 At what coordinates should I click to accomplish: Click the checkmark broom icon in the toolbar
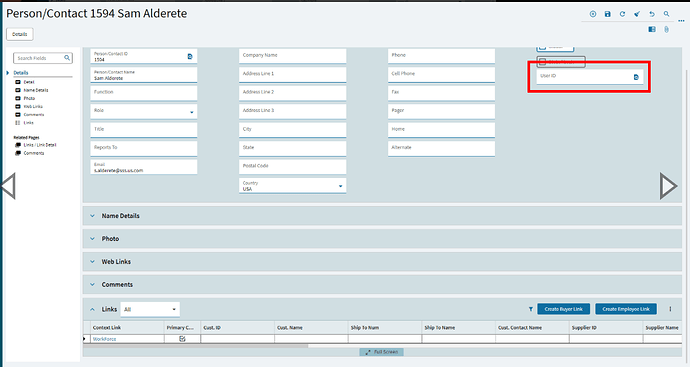click(x=637, y=14)
